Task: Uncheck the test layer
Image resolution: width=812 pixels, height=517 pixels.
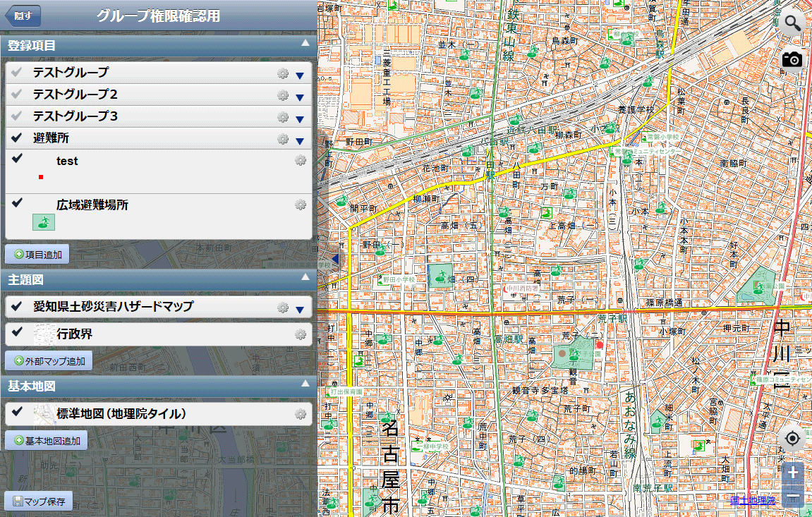Action: (16, 158)
